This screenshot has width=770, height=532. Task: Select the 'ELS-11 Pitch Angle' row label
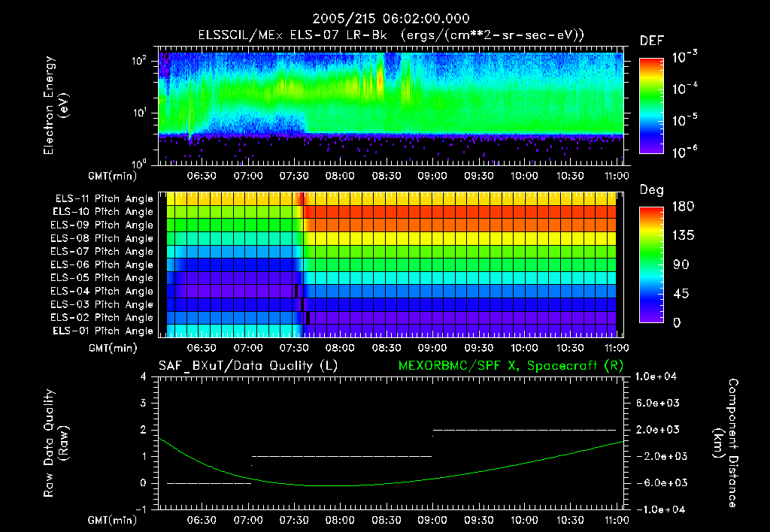[x=104, y=199]
